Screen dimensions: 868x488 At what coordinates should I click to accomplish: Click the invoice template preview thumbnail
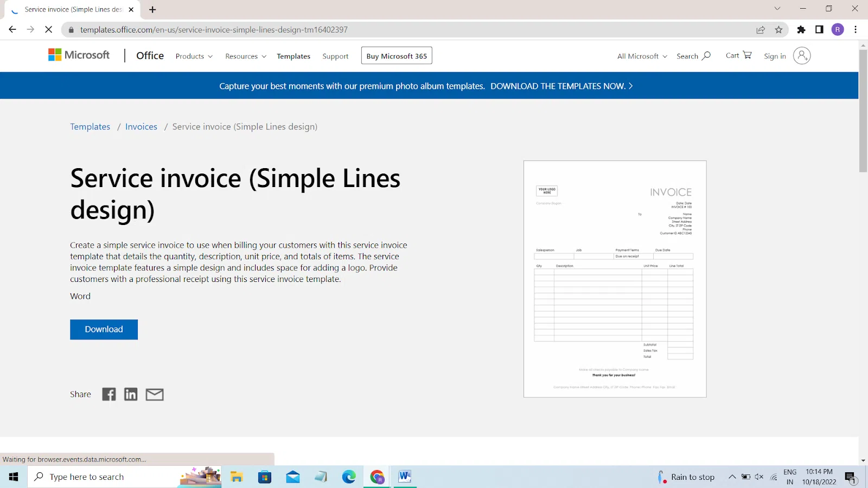[x=615, y=279]
